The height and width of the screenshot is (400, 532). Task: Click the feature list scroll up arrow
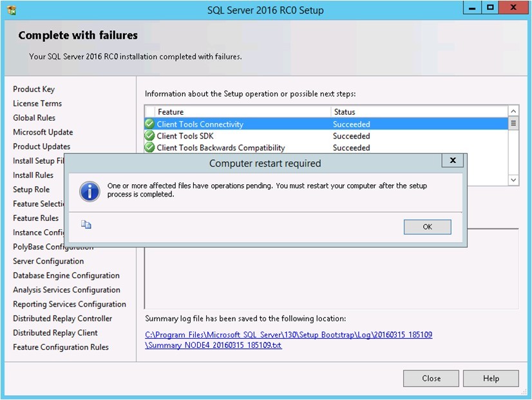513,111
